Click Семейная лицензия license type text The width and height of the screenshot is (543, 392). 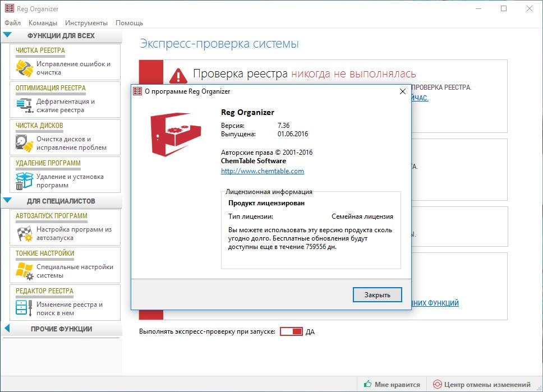click(362, 216)
